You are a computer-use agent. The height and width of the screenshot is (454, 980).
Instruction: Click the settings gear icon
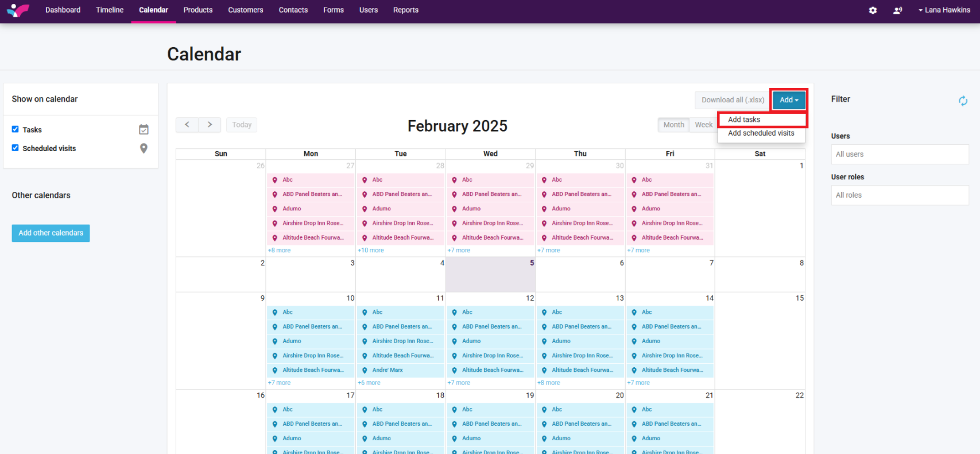tap(873, 10)
